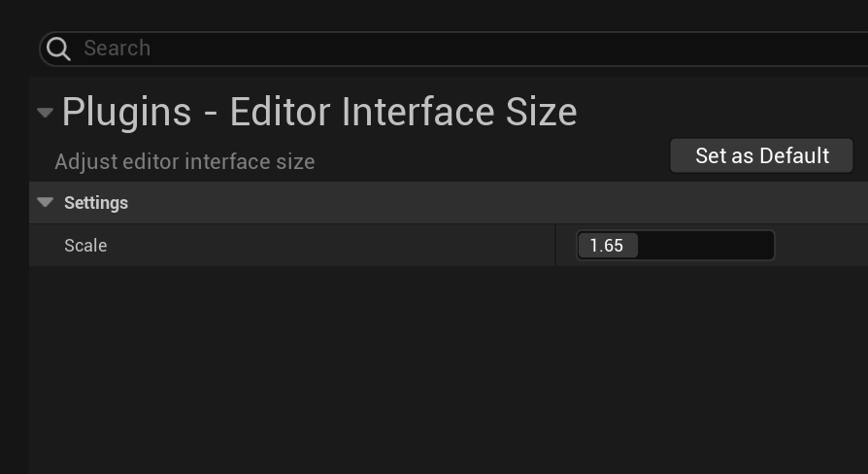Image resolution: width=868 pixels, height=474 pixels.
Task: Select the Scale property label
Action: click(85, 246)
